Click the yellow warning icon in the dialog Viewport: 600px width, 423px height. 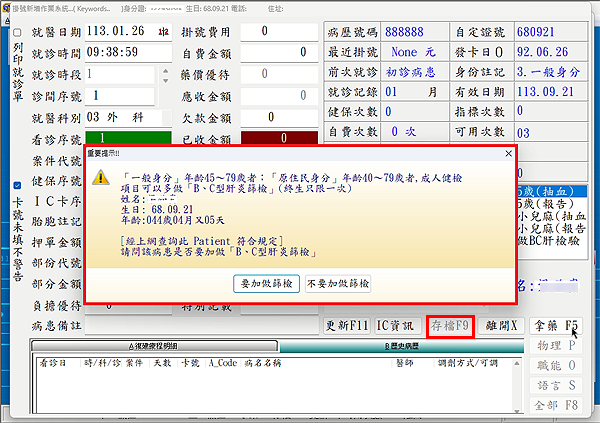click(x=101, y=177)
